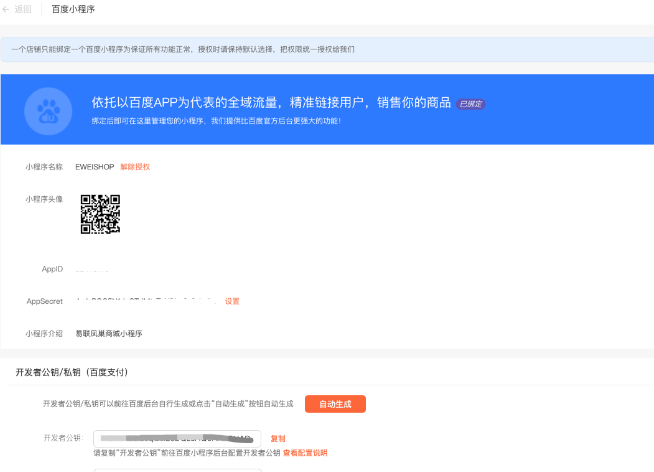Viewport: 654px width, 472px height.
Task: Open 查看配置说明 link
Action: [x=305, y=453]
